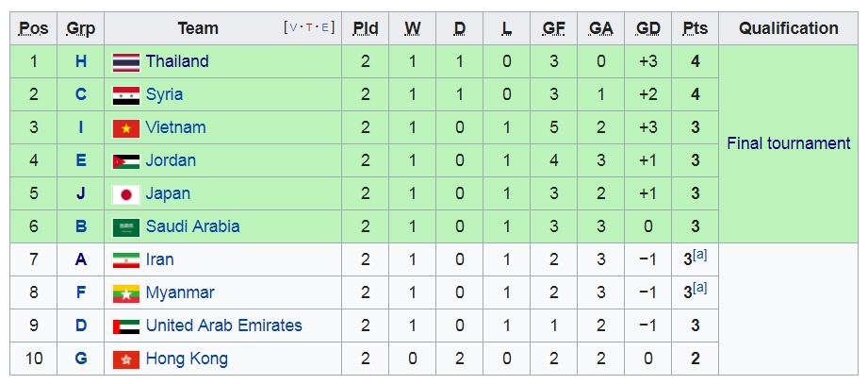
Task: Click the V view-template link
Action: tap(294, 28)
